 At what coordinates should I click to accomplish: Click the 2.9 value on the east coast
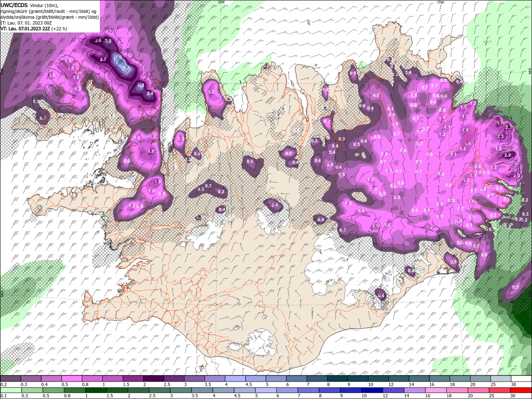click(507, 155)
